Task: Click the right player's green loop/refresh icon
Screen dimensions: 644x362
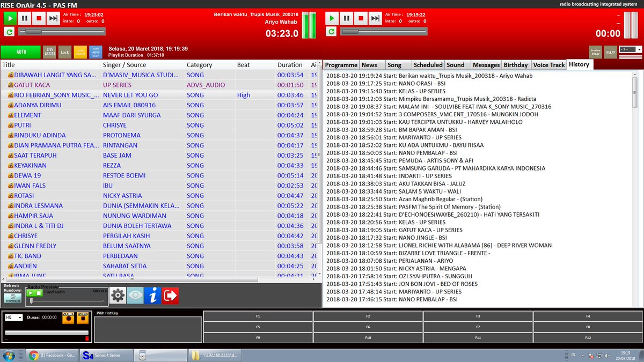Action: 331,32
